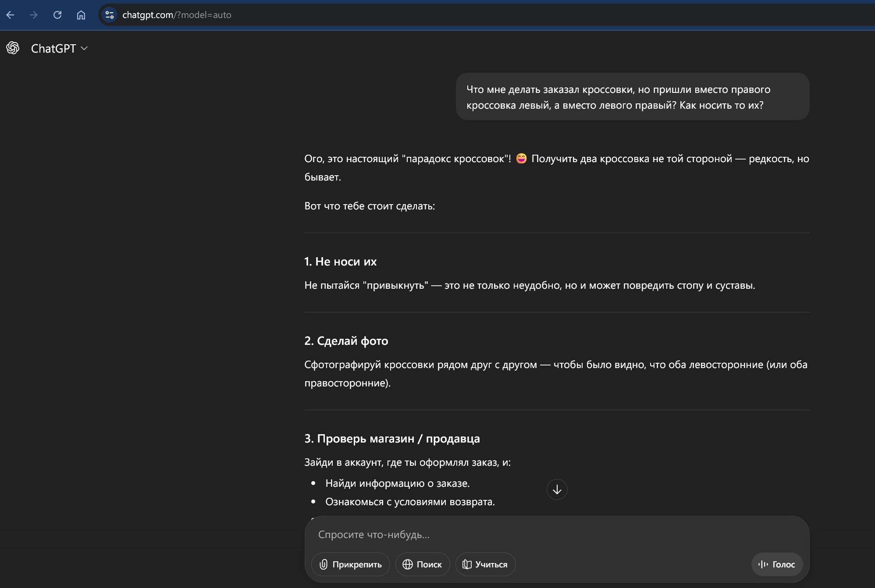Click the heading '1. Не носи их'
This screenshot has width=875, height=588.
click(340, 262)
